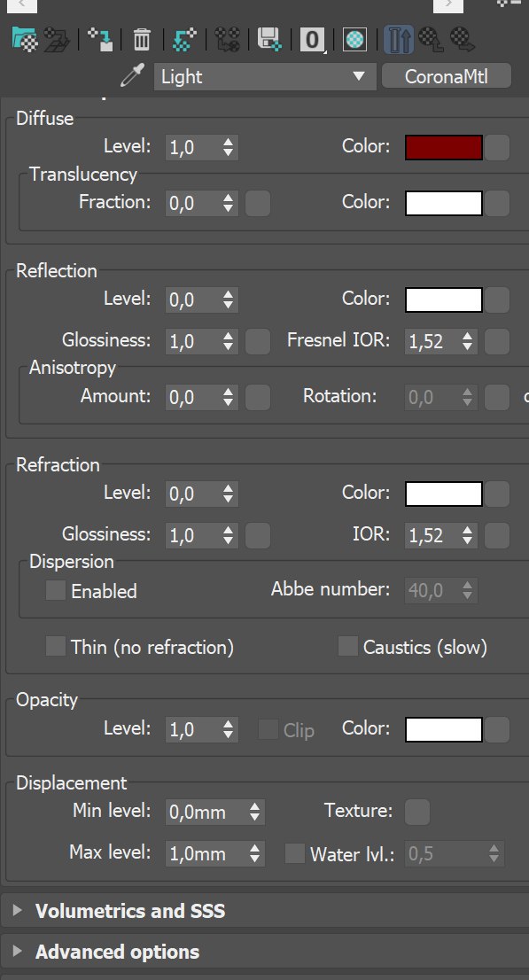Click the Displacement Texture map button
529x980 pixels.
(x=417, y=812)
